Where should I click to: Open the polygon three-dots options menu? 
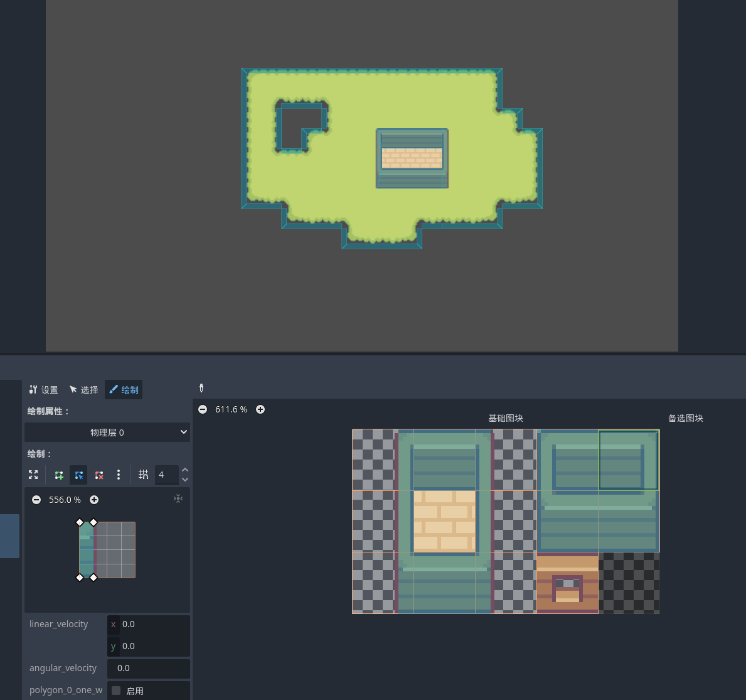[119, 475]
